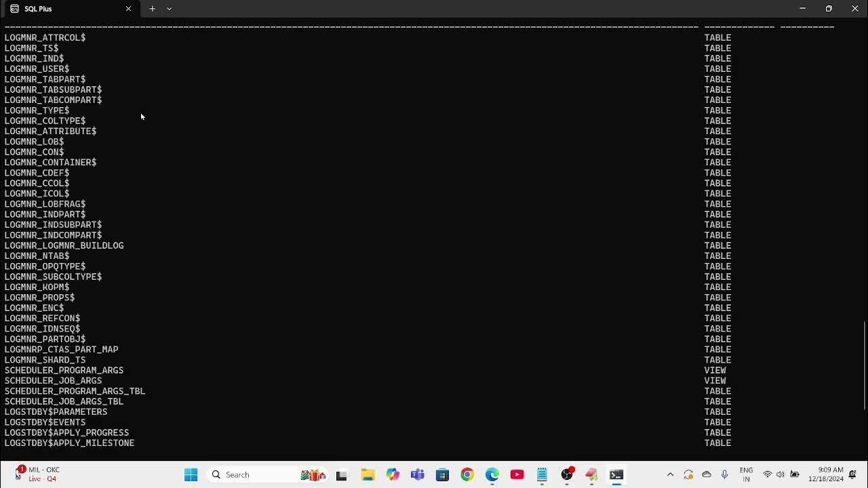Open clock showing 9:09 AM
Image resolution: width=868 pixels, height=488 pixels.
tap(825, 474)
